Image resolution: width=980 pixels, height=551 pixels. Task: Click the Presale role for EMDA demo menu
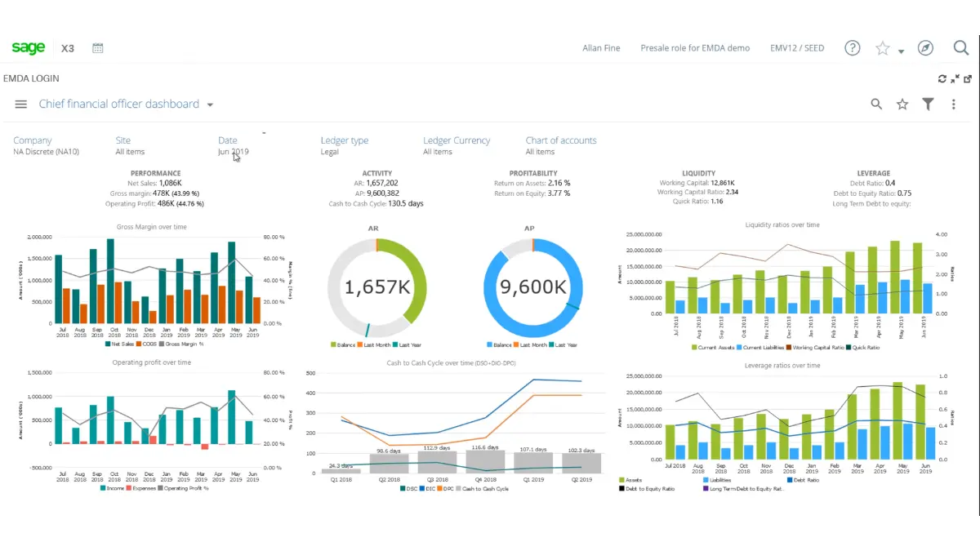pos(696,48)
